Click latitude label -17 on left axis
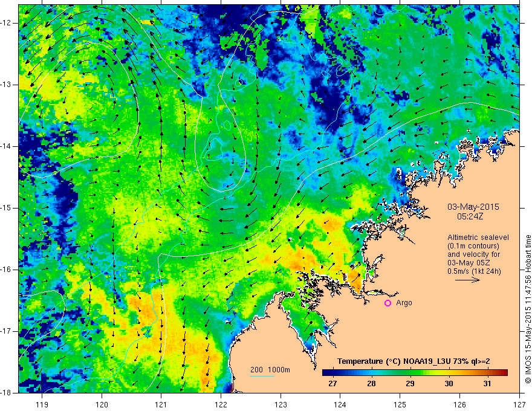Image resolution: width=532 pixels, height=411 pixels. point(6,331)
